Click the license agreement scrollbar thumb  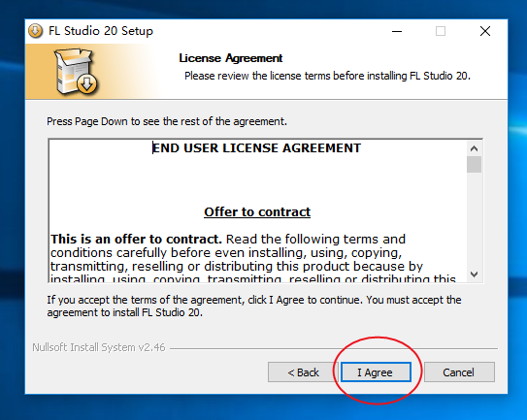(x=474, y=164)
